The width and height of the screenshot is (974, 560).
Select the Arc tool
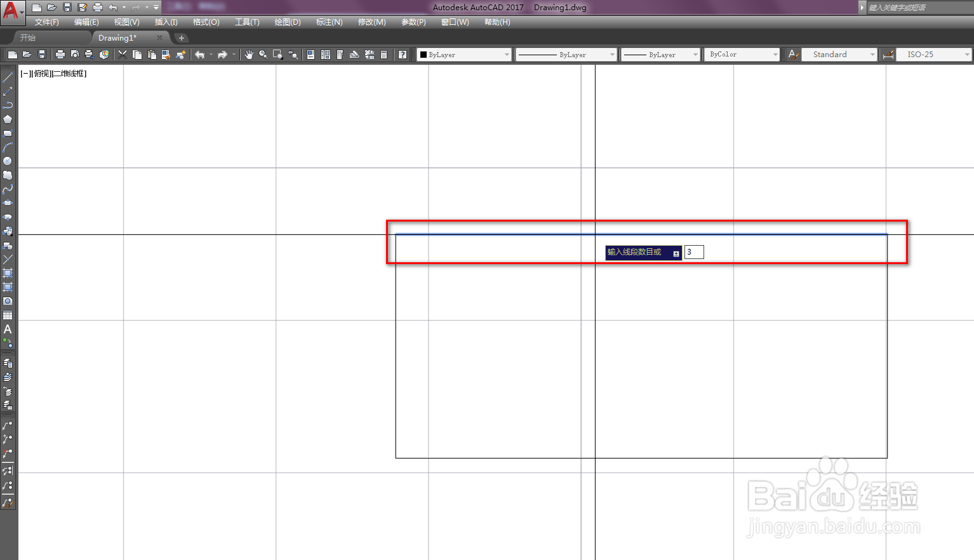click(x=8, y=147)
